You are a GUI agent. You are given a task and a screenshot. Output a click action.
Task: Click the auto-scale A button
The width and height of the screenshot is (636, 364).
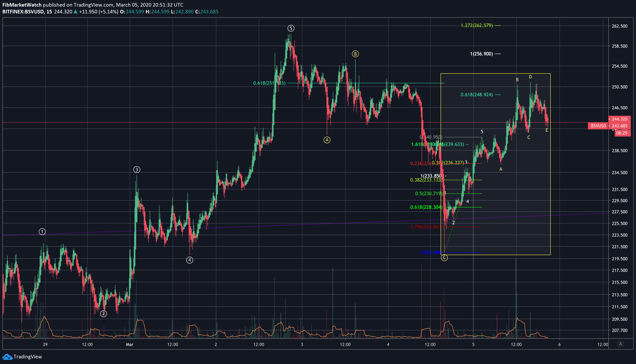click(x=621, y=344)
